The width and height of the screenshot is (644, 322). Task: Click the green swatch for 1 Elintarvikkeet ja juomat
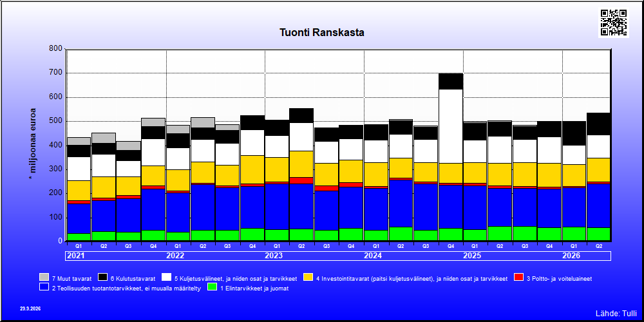pyautogui.click(x=213, y=287)
